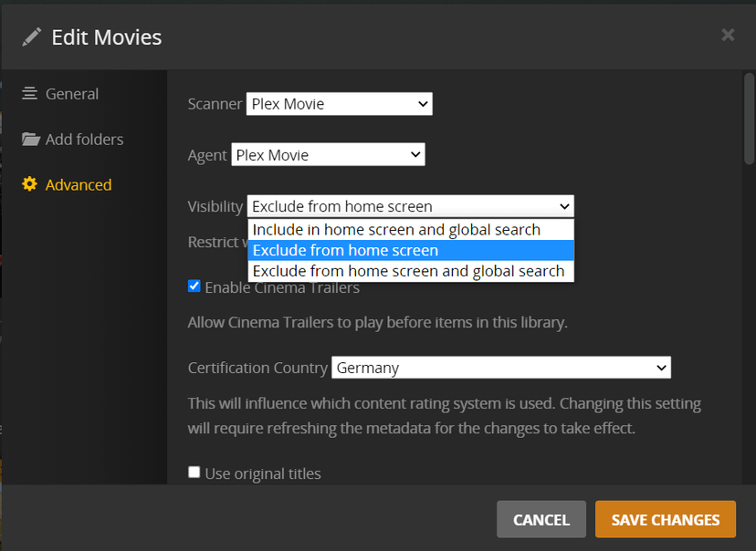Open the Add folders tab
This screenshot has height=551, width=756.
click(x=84, y=140)
